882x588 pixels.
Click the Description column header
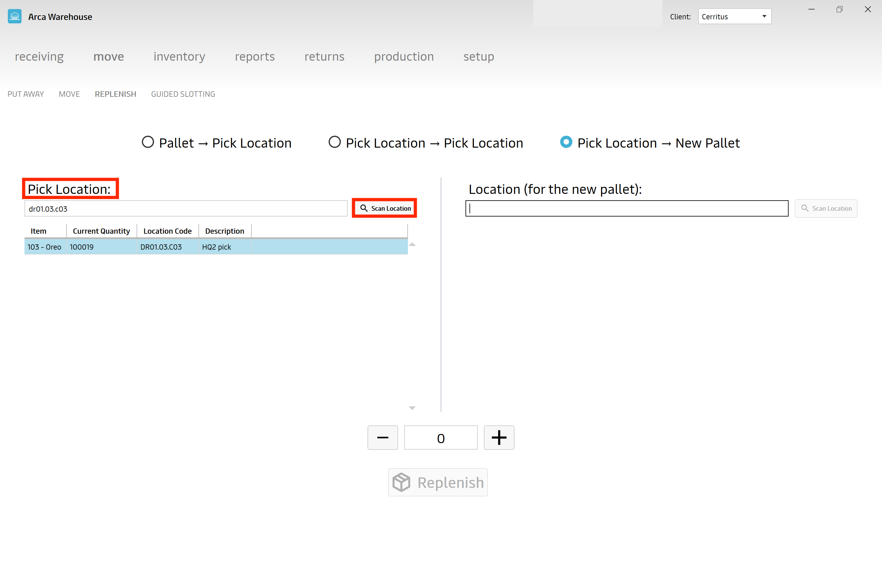click(x=224, y=231)
